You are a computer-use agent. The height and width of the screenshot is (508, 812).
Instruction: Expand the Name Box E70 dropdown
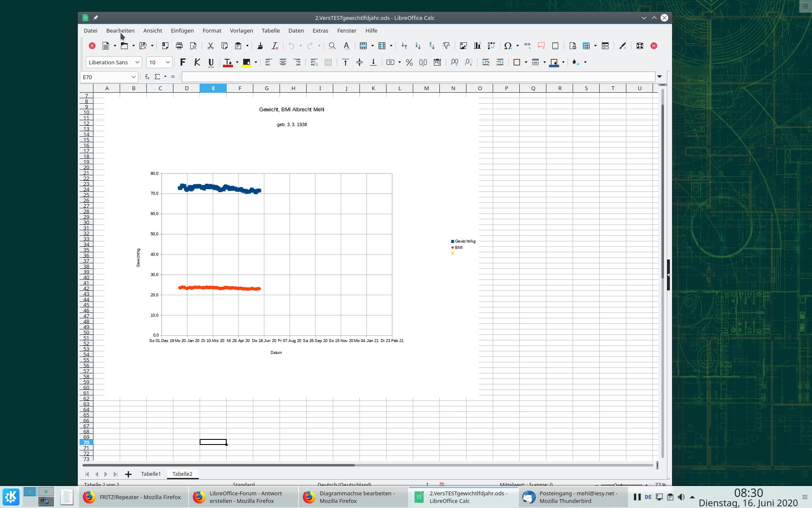(133, 77)
